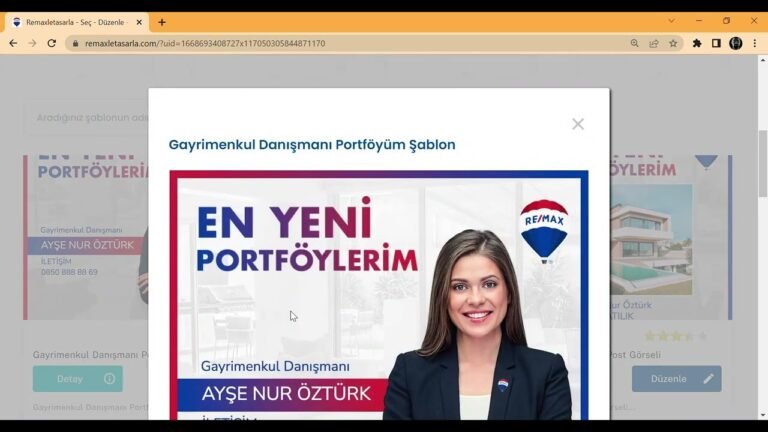Open the Chrome profile avatar
The image size is (768, 432).
coord(736,43)
